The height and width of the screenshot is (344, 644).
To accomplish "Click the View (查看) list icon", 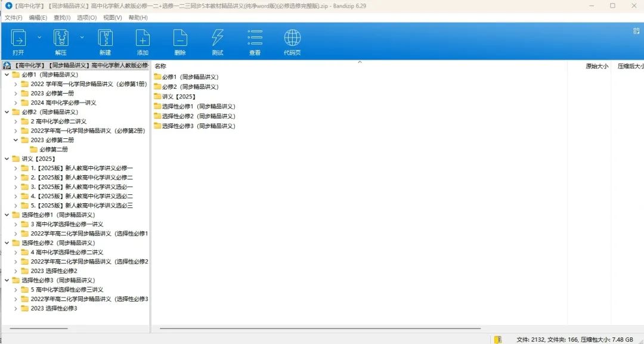I will point(255,38).
